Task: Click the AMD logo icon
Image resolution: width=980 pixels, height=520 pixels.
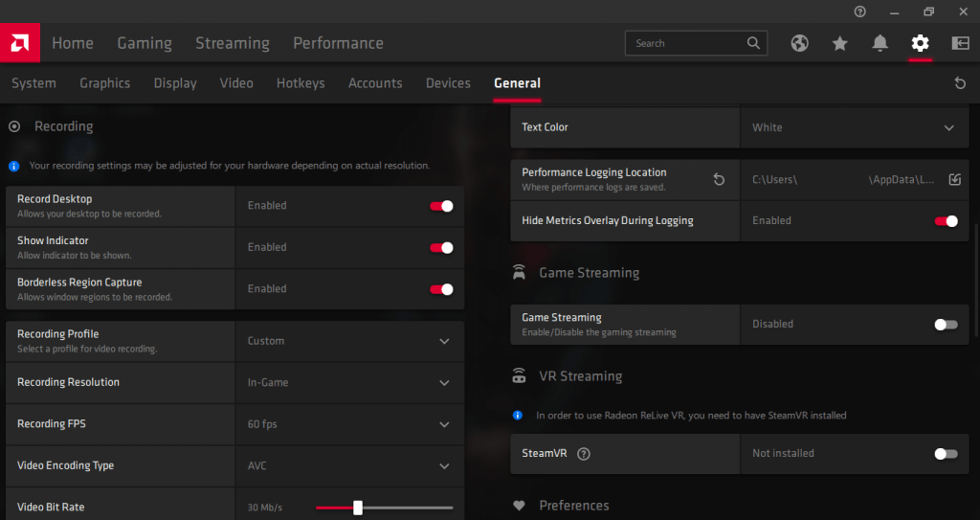Action: point(20,43)
